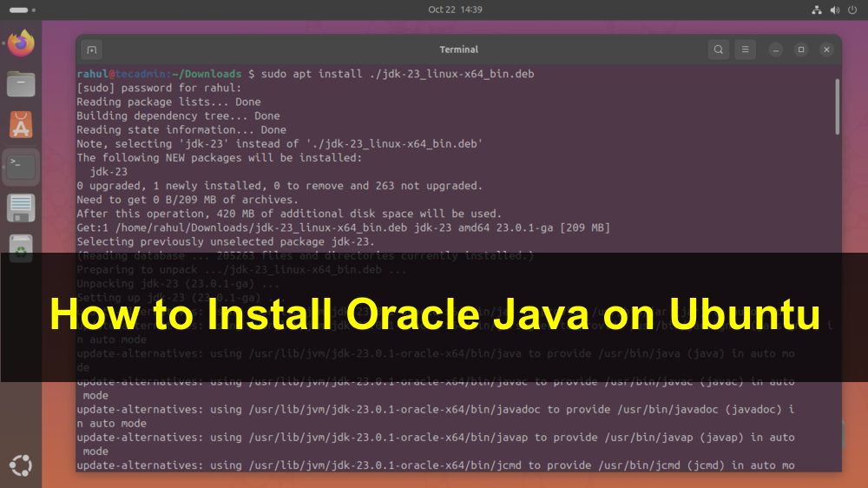Image resolution: width=868 pixels, height=488 pixels.
Task: Show Applications via Ubuntu logo button
Action: coord(21,465)
